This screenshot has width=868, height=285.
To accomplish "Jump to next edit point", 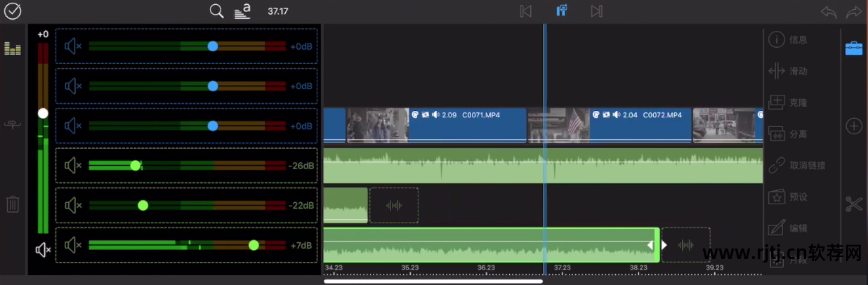I will (x=596, y=11).
